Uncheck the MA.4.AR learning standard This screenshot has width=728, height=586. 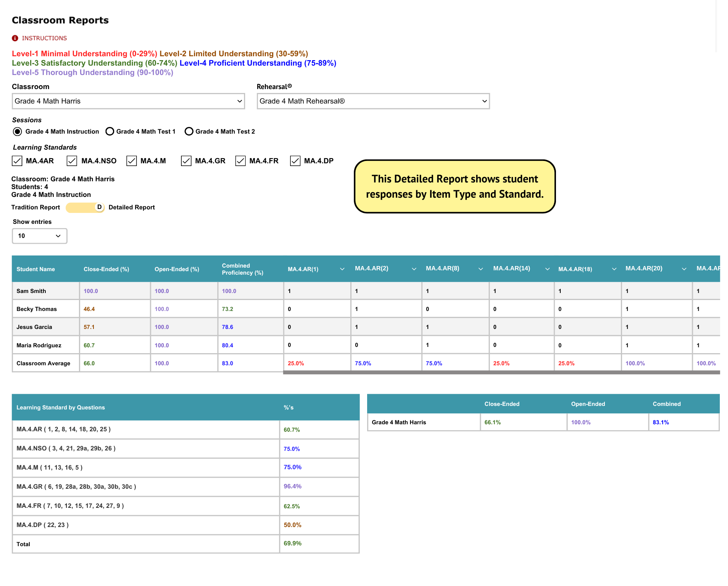[x=17, y=161]
